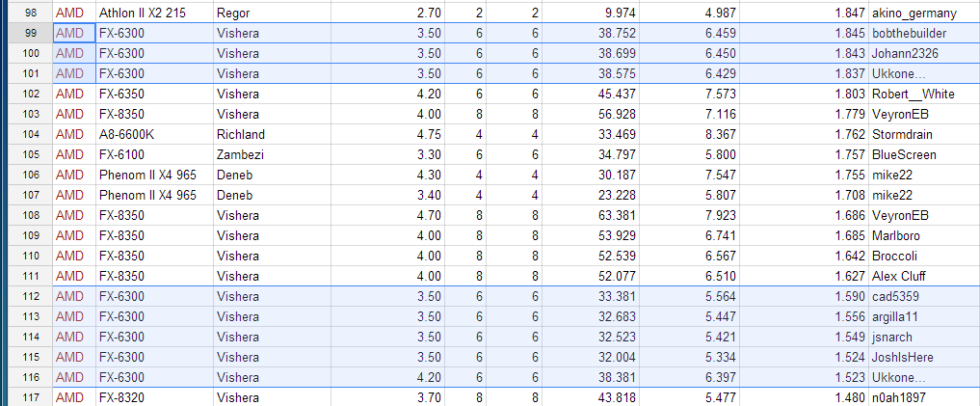Select the 'Deneb' cell in row 107
Viewport: 980px width, 406px height.
point(271,195)
